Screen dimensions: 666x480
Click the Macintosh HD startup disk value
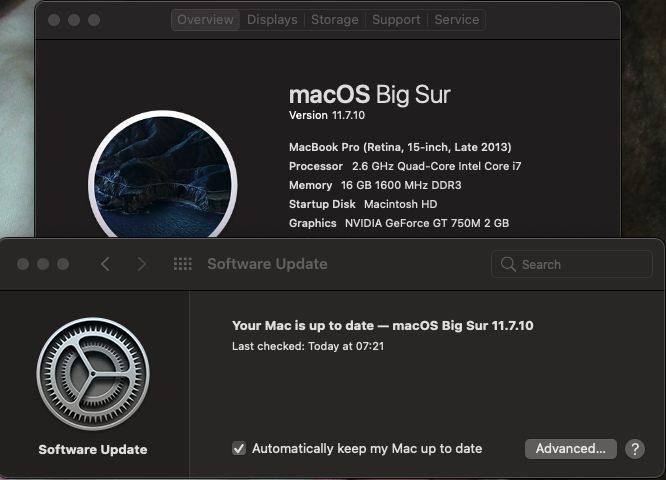(401, 204)
